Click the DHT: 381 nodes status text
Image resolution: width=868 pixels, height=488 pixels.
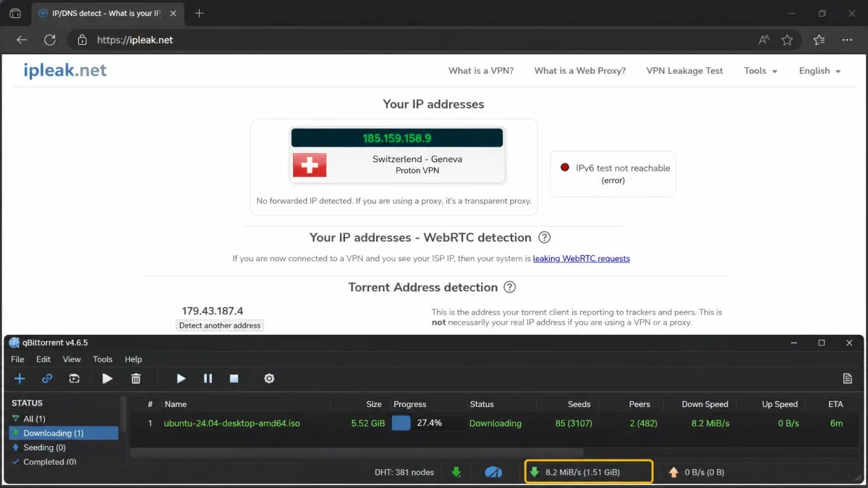point(404,472)
